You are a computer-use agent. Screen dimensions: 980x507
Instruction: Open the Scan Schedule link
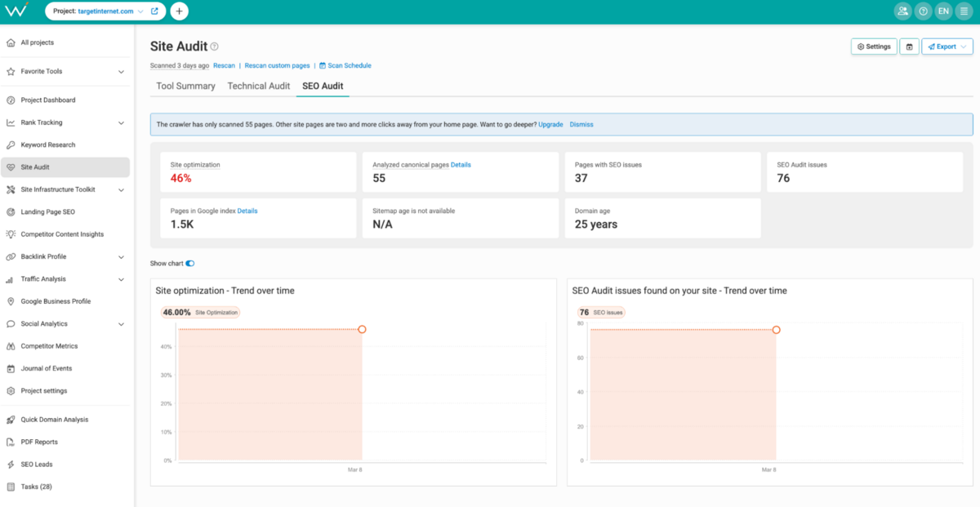tap(345, 65)
